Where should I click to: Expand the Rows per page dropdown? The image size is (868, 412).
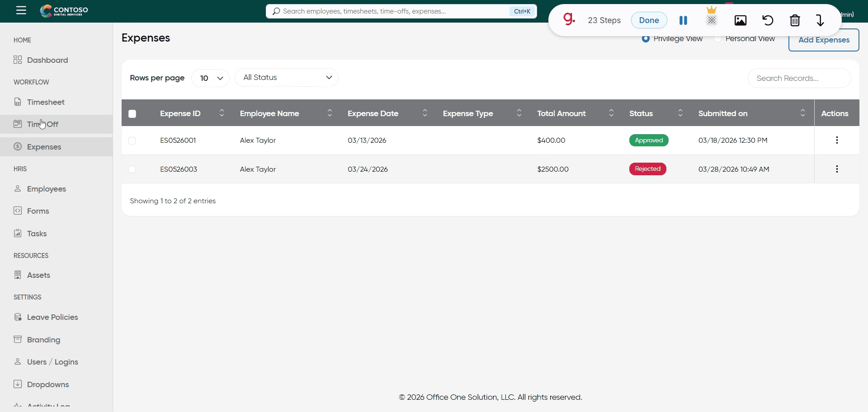[211, 78]
